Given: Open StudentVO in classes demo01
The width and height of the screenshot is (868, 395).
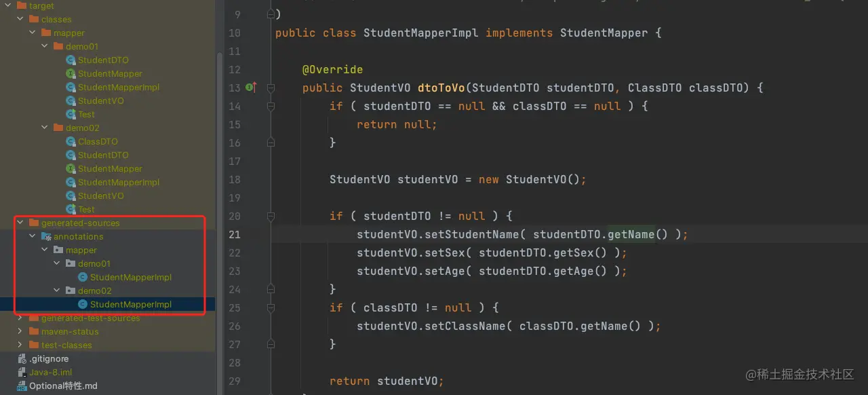Looking at the screenshot, I should tap(101, 100).
